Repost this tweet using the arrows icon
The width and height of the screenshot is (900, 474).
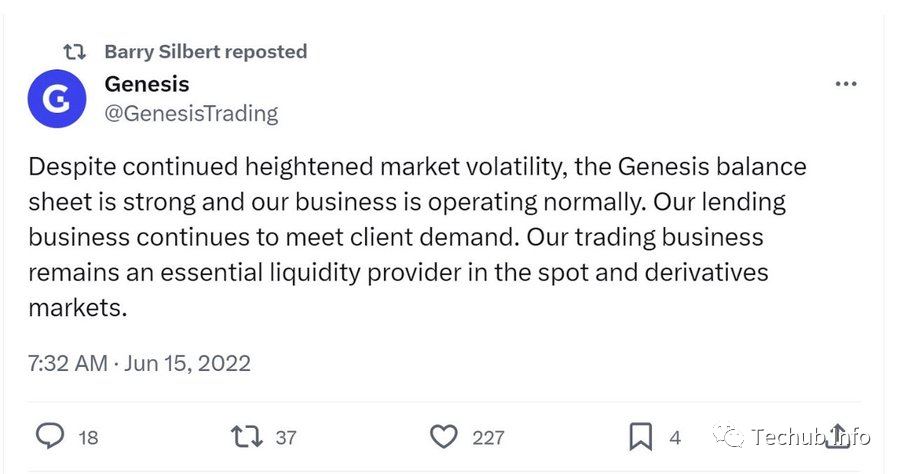pyautogui.click(x=244, y=437)
